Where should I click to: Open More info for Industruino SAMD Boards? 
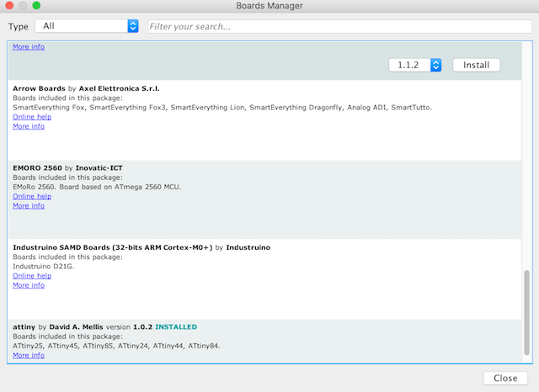point(29,285)
